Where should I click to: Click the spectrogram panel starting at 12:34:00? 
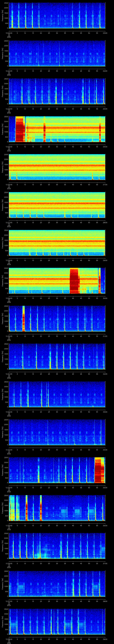click(x=57, y=470)
